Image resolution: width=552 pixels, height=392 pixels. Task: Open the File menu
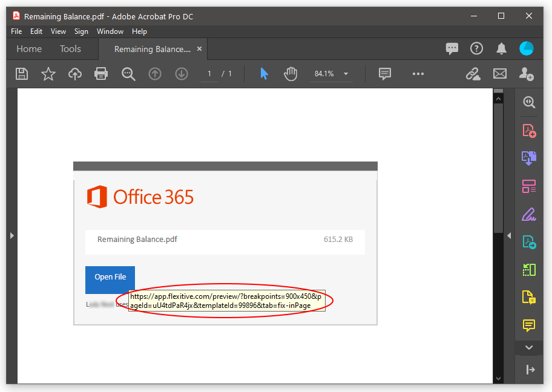[16, 31]
